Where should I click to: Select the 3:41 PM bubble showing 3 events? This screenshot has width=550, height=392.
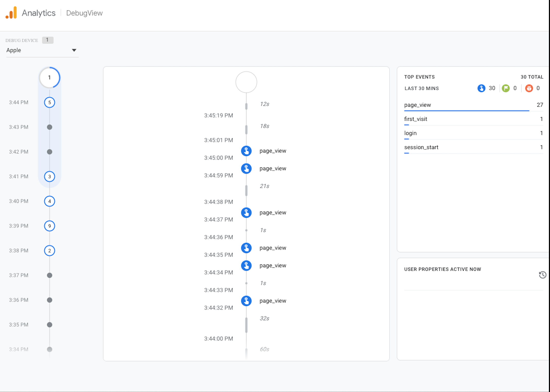click(x=49, y=176)
